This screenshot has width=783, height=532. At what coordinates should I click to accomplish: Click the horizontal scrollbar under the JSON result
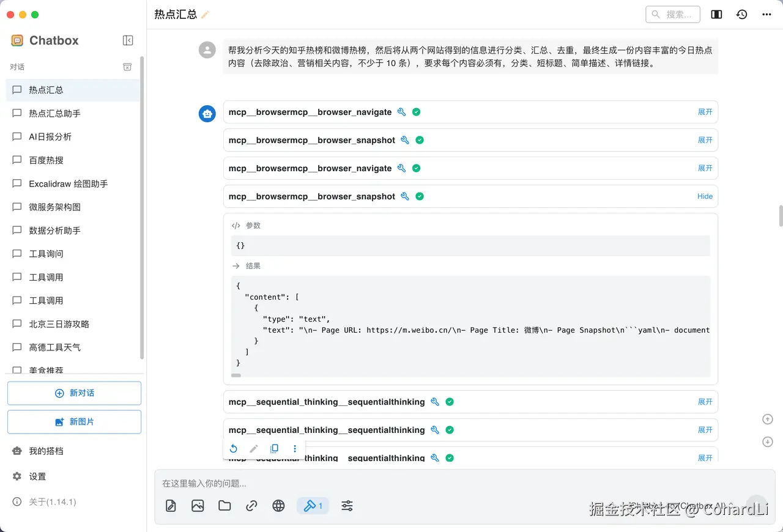tap(236, 375)
